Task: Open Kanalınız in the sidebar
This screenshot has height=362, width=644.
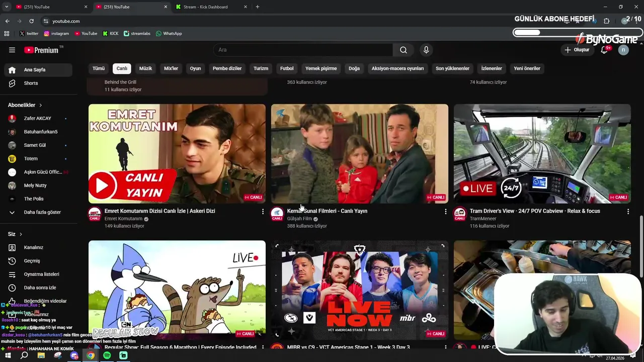Action: click(39, 247)
